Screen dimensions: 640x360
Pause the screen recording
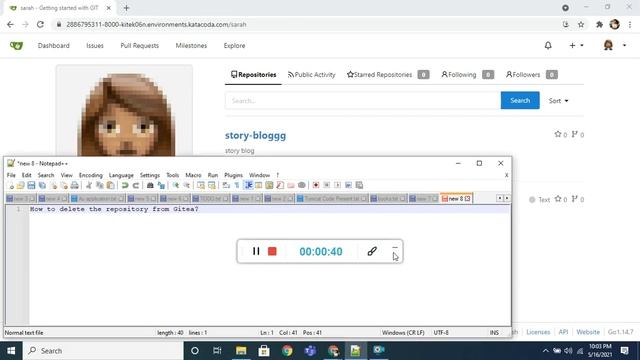pyautogui.click(x=256, y=251)
